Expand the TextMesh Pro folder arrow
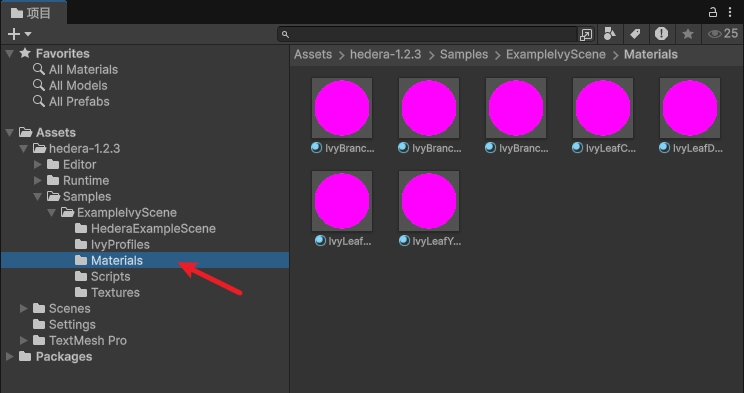Screen dimensions: 744x393 coord(24,340)
